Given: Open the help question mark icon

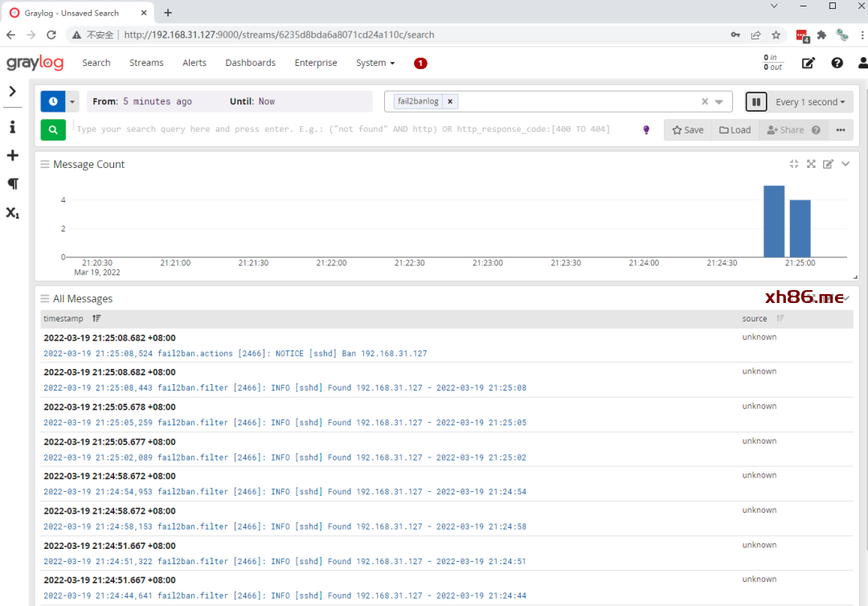Looking at the screenshot, I should [x=837, y=63].
